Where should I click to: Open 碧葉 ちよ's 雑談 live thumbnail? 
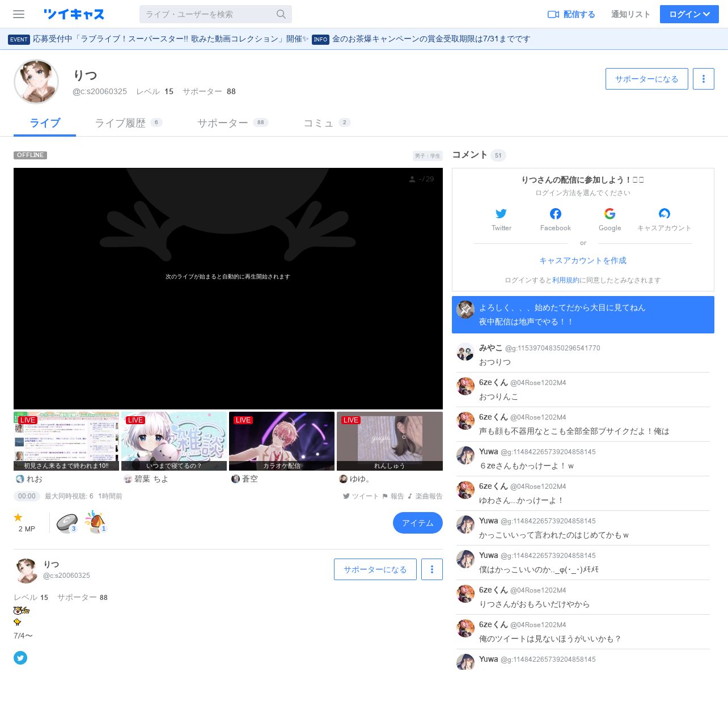coord(174,441)
